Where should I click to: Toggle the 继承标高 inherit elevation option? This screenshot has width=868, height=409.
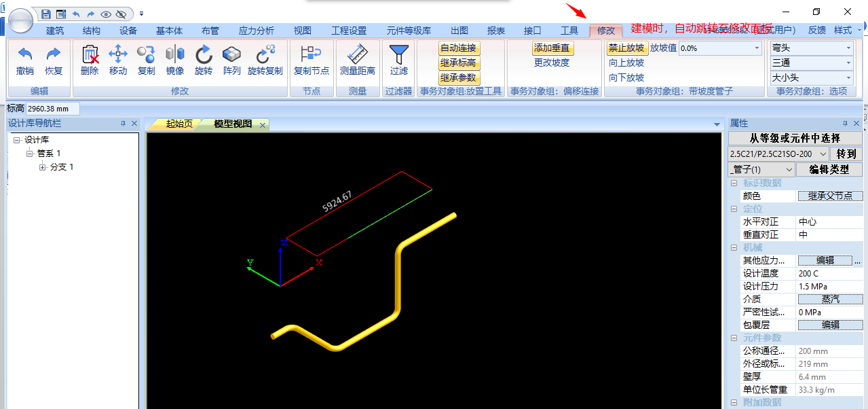point(459,63)
